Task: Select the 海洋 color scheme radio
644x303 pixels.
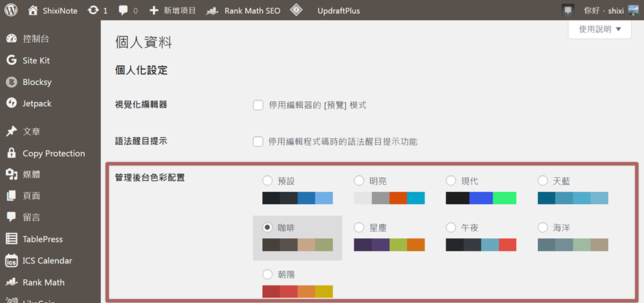Action: pos(543,227)
